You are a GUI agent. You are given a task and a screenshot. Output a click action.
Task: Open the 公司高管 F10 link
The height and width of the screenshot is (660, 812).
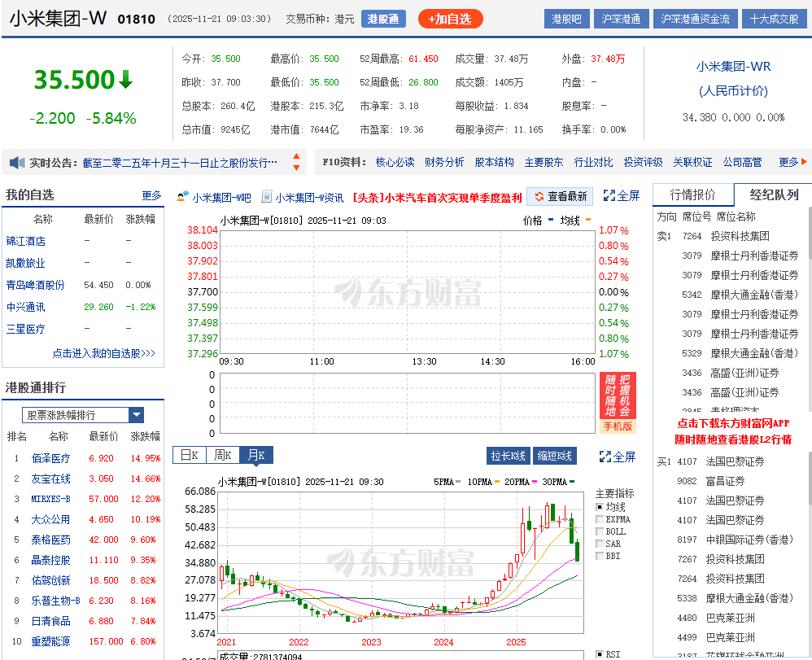tap(742, 162)
